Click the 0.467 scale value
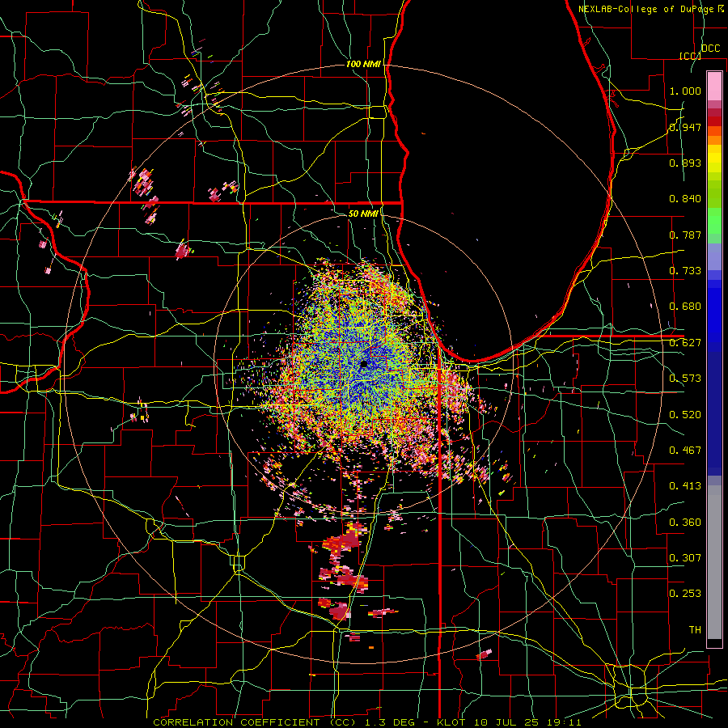This screenshot has width=728, height=728. [685, 451]
